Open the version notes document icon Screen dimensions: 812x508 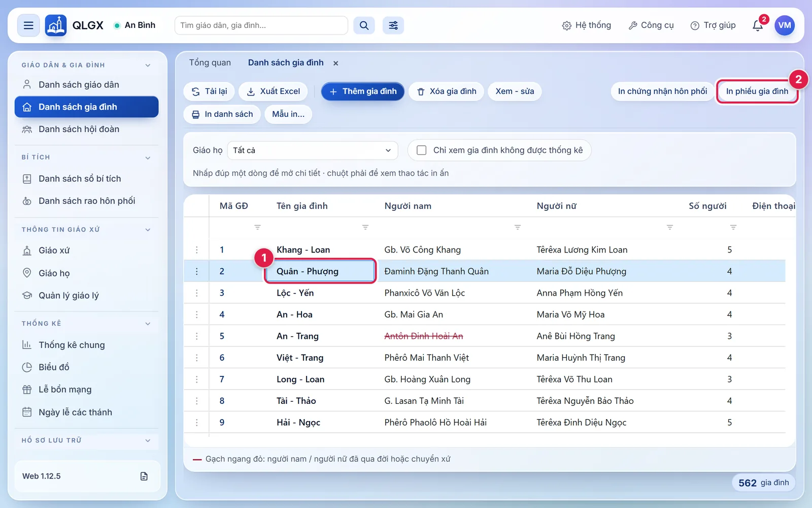coord(144,476)
